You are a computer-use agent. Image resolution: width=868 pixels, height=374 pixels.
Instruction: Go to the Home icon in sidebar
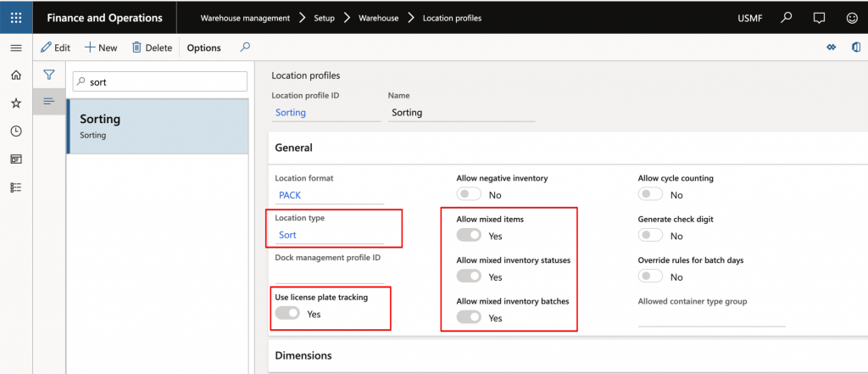pyautogui.click(x=16, y=75)
